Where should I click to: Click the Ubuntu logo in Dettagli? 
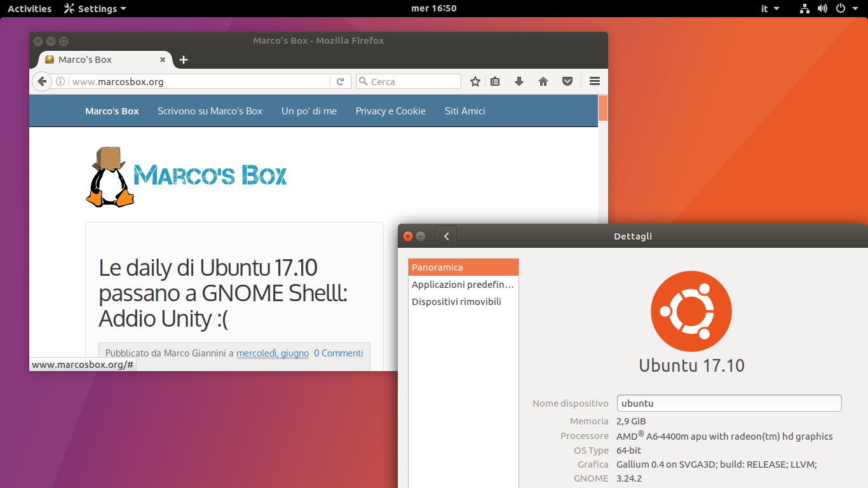point(691,311)
